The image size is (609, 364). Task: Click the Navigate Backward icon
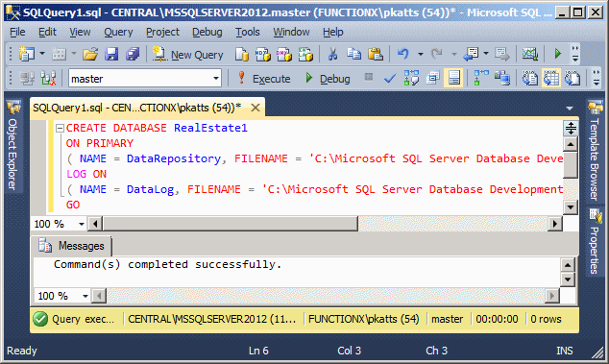(472, 54)
